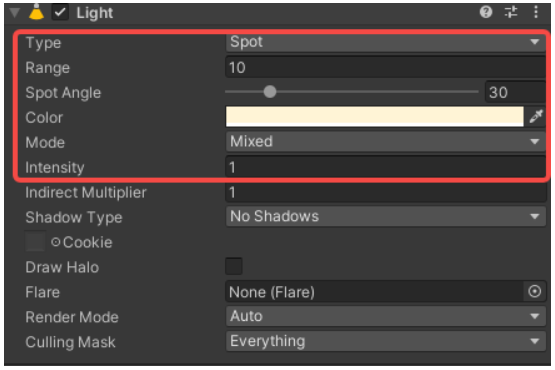Image resolution: width=555 pixels, height=370 pixels.
Task: Enable the Draw Halo checkbox
Action: click(234, 266)
